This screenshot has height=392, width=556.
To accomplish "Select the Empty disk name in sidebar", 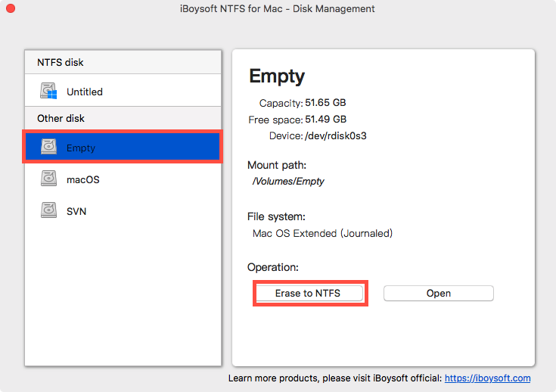I will (x=81, y=148).
